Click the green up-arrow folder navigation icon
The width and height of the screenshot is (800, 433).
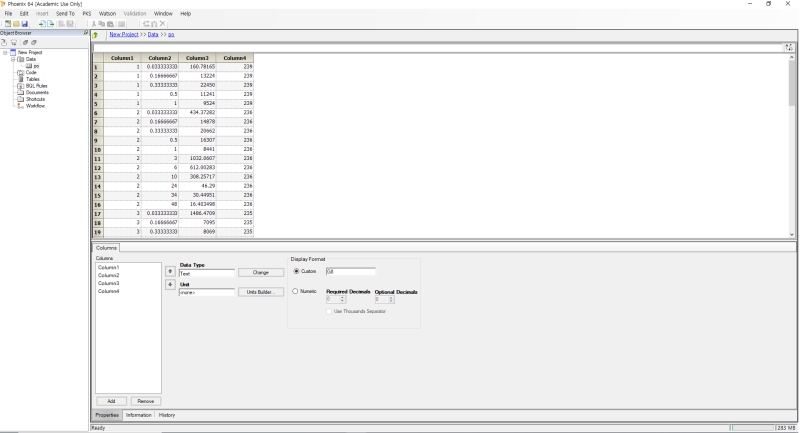[x=95, y=35]
